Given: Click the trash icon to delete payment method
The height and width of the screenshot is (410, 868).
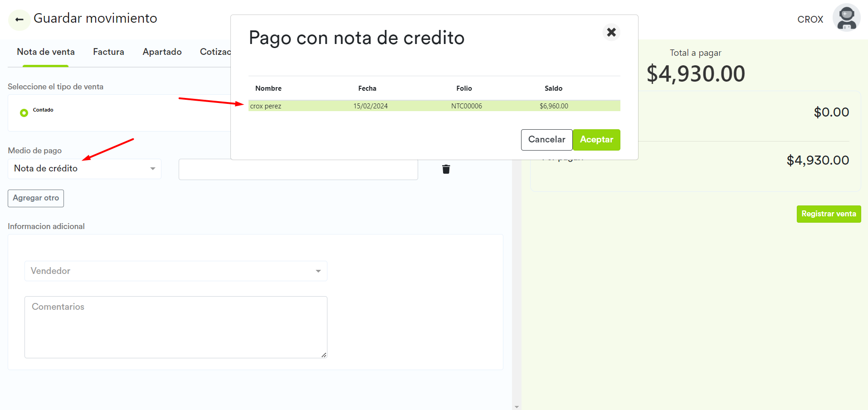Looking at the screenshot, I should [x=446, y=169].
